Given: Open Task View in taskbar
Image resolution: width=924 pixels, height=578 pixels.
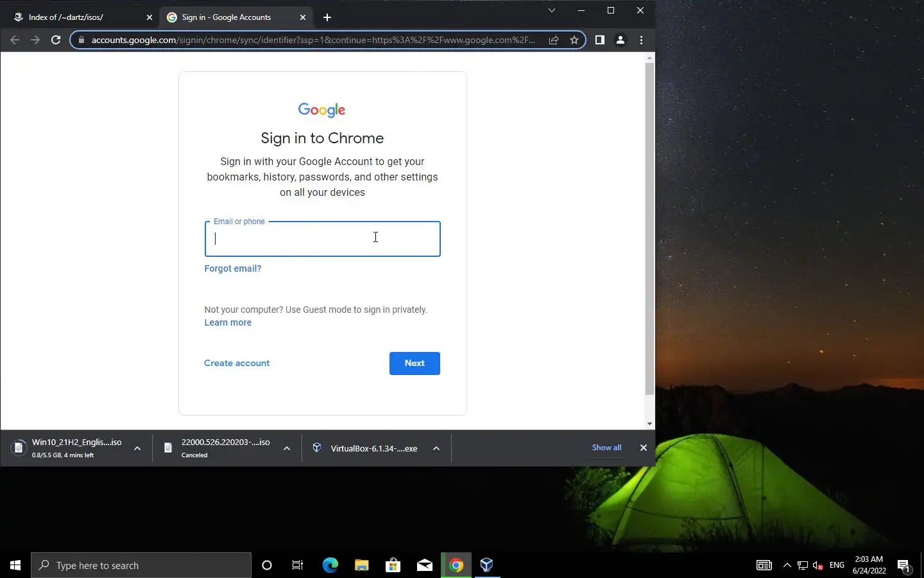Looking at the screenshot, I should 298,565.
